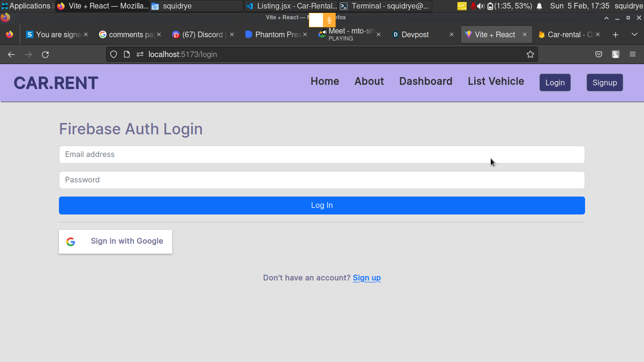Click the pinned Firefox tab icon
644x362 pixels.
9,34
